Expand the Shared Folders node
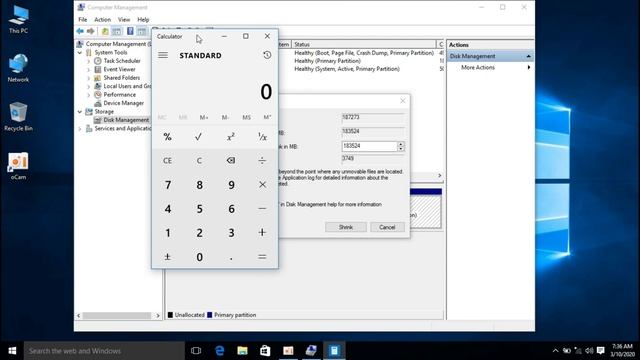Screen dimensions: 640x360 click(89, 78)
